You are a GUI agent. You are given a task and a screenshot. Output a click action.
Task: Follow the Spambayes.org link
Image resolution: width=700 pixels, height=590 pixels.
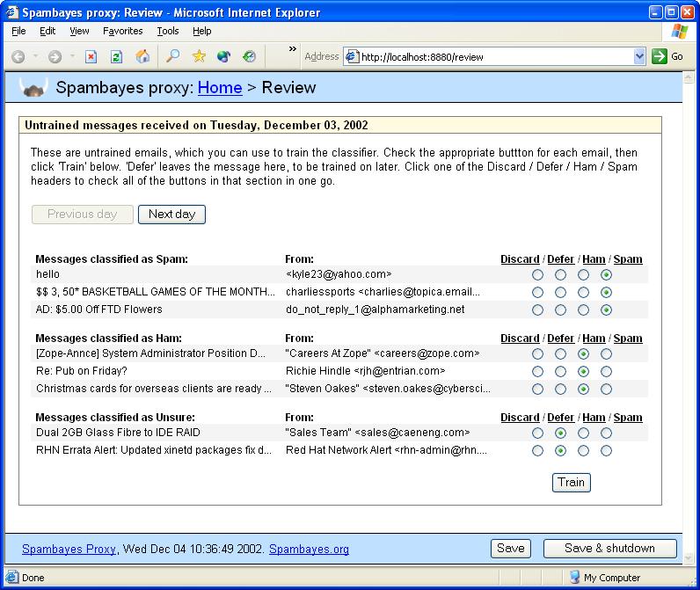point(309,549)
